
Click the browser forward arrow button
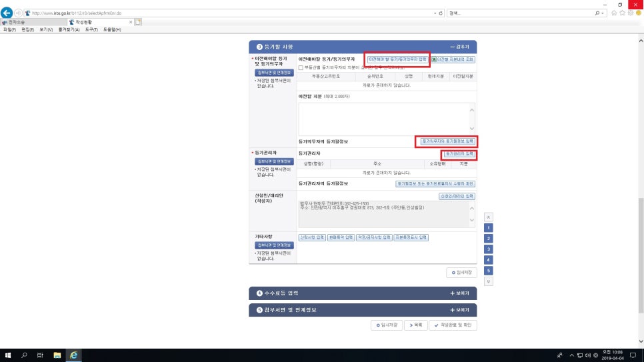point(19,13)
